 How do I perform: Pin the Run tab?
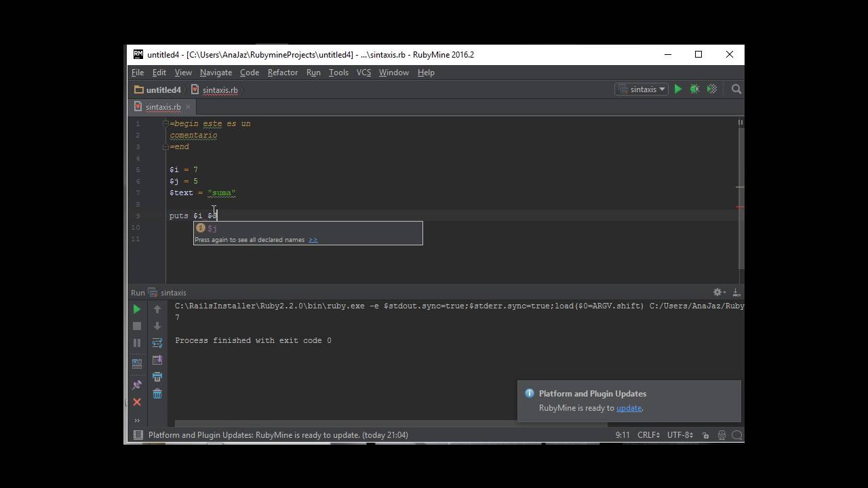[137, 384]
